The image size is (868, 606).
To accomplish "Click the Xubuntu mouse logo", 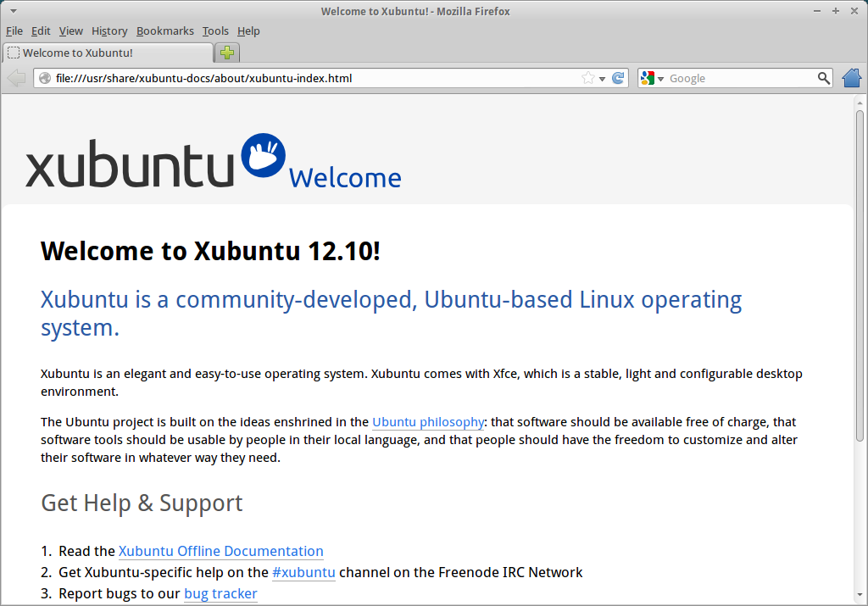I will (x=263, y=155).
